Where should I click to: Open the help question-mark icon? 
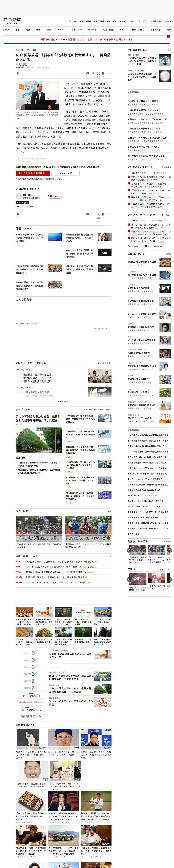point(144,21)
